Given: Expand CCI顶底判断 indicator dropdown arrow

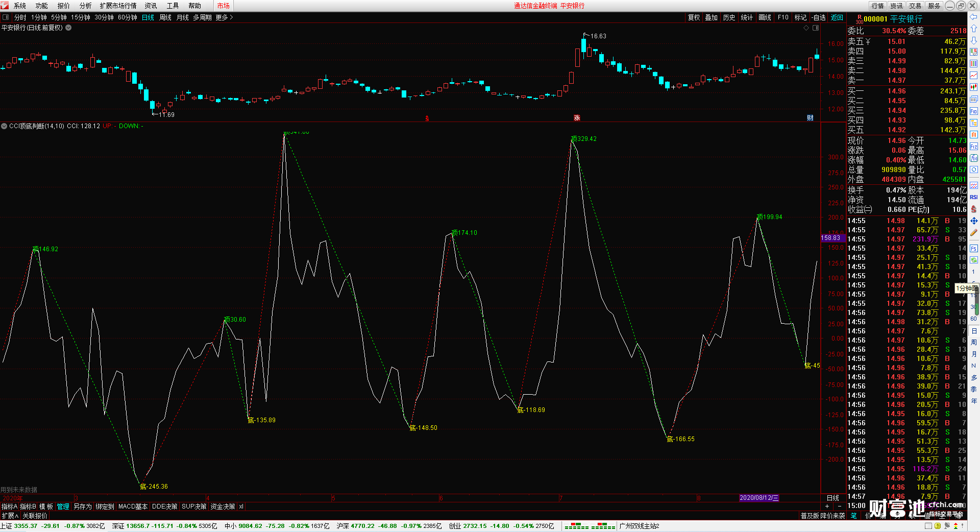Looking at the screenshot, I should click(x=4, y=126).
